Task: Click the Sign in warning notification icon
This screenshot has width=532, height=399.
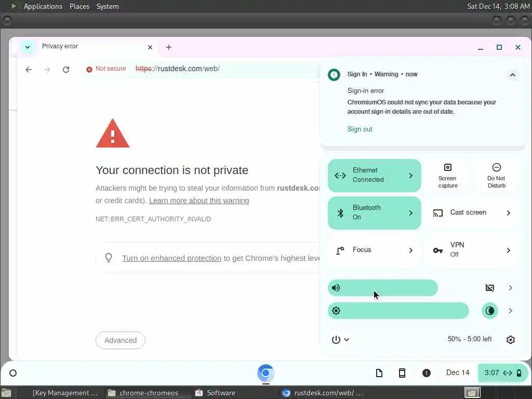Action: coord(334,75)
